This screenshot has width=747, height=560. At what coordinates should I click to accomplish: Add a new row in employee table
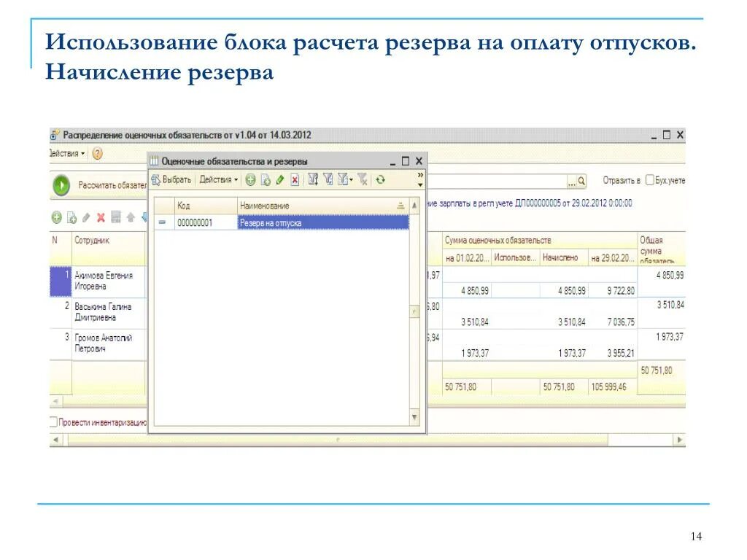[57, 217]
